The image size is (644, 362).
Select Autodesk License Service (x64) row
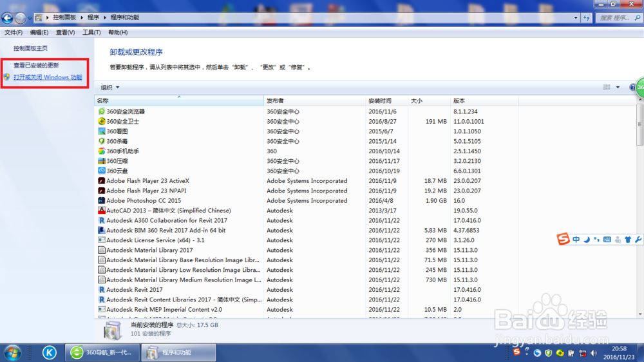[308, 240]
